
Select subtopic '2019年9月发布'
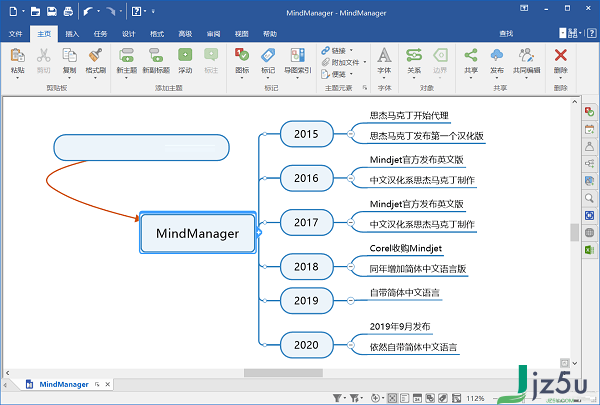(400, 327)
